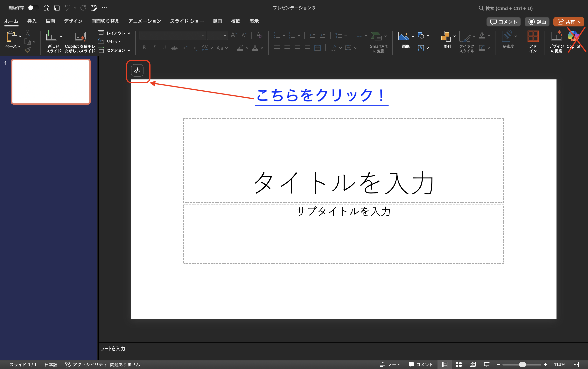Switch to the 挿入 ribbon tab

[32, 21]
